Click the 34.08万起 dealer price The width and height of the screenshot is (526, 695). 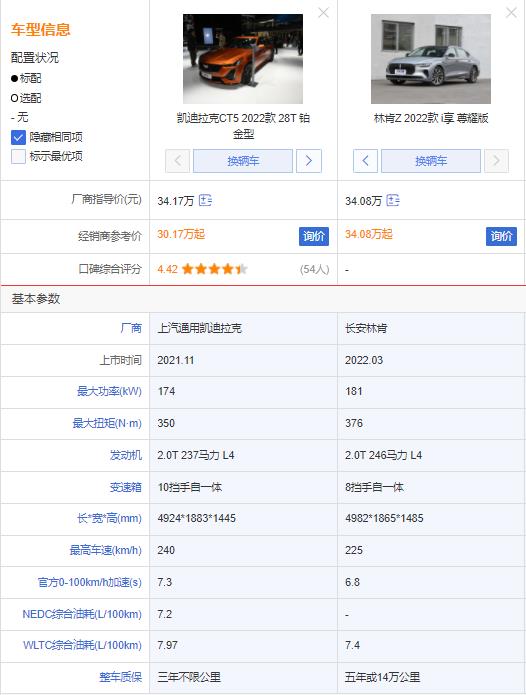pos(369,234)
